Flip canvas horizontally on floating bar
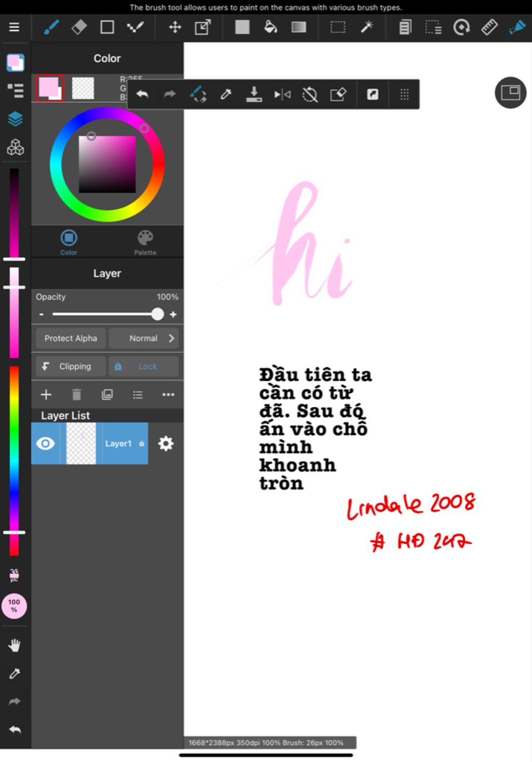Viewport: 532px width, 762px height. (x=282, y=94)
